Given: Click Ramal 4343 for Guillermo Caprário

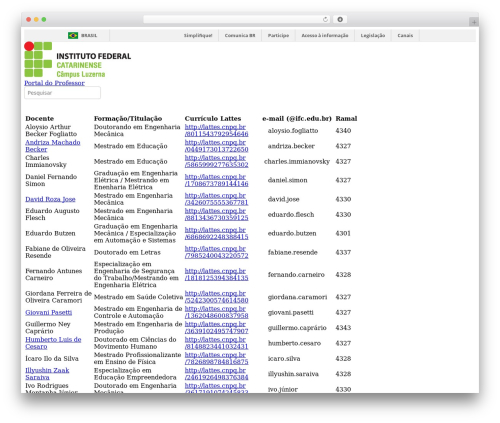Looking at the screenshot, I should (x=343, y=328).
